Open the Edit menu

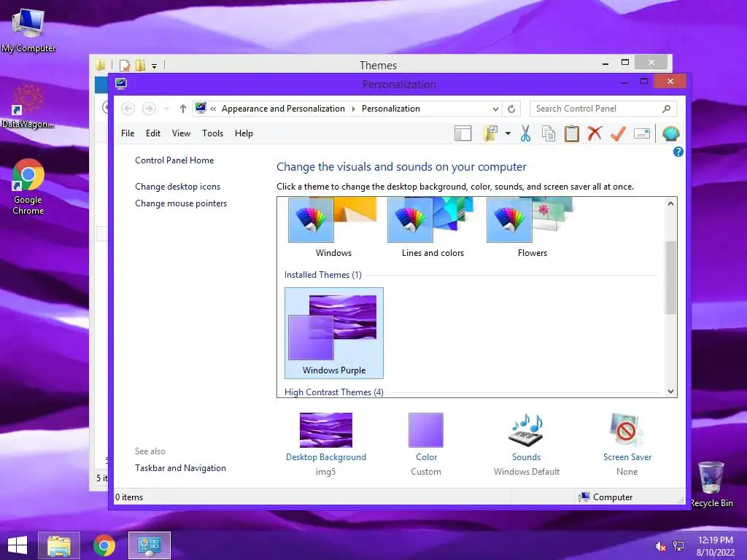pos(153,133)
